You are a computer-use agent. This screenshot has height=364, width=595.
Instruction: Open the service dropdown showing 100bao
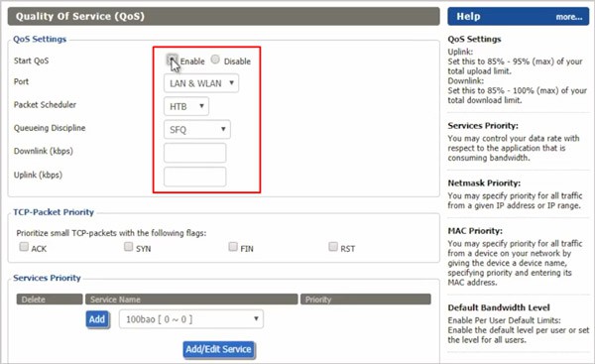191,319
